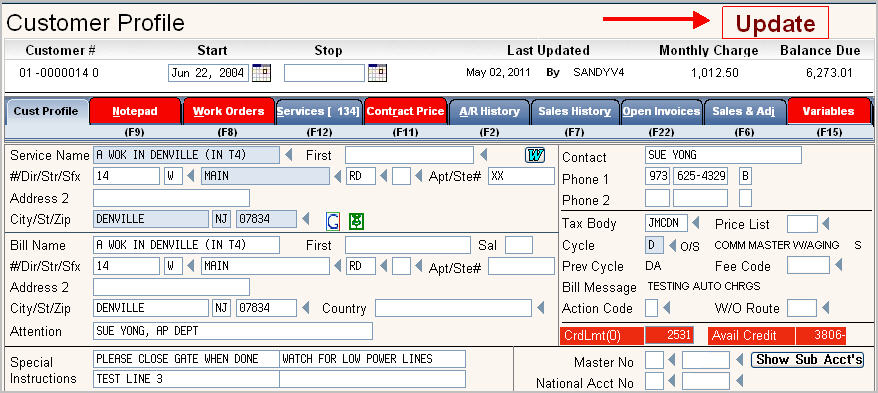878x393 pixels.
Task: Click the billing Address 2 field
Action: point(171,287)
